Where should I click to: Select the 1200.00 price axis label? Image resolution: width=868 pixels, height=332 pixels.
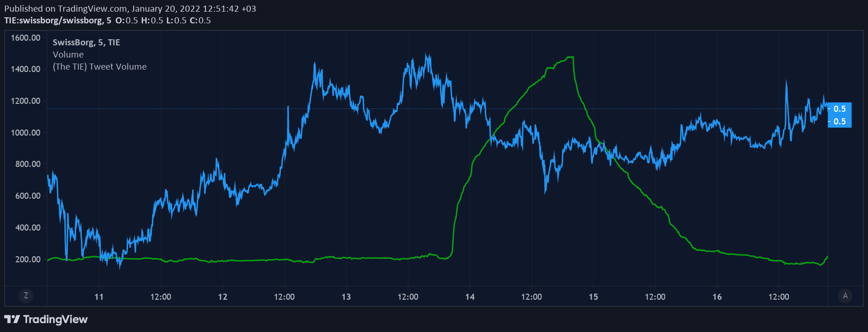click(x=26, y=101)
